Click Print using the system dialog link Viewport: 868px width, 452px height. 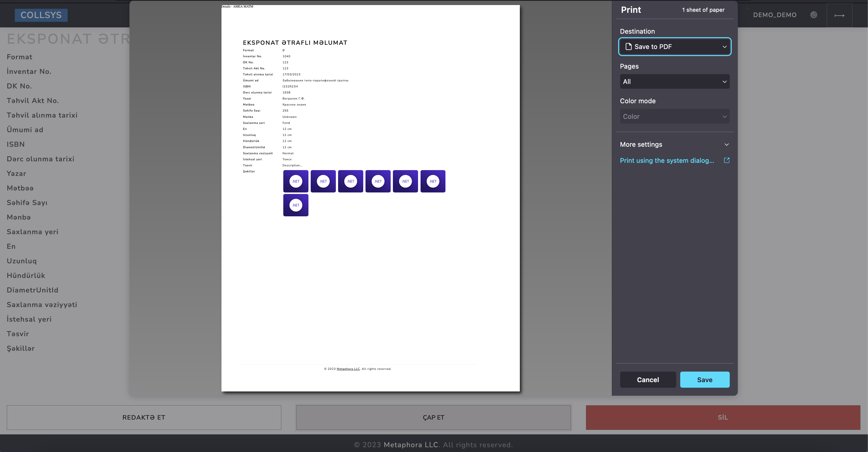pyautogui.click(x=667, y=161)
